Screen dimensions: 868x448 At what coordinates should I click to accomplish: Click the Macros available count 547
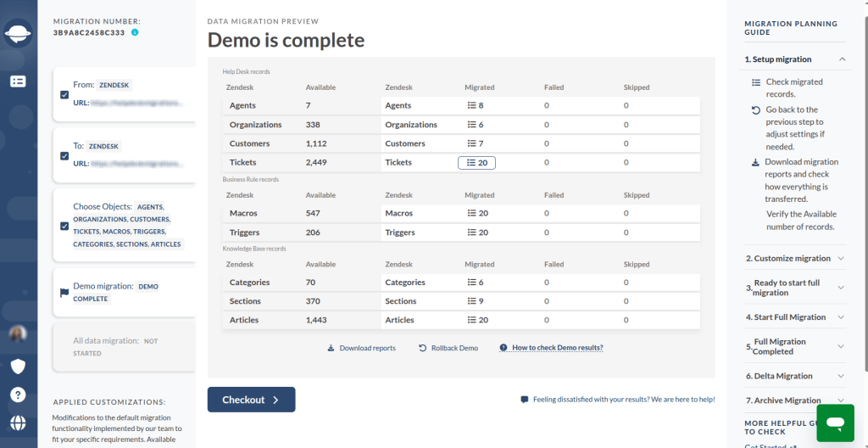point(313,213)
